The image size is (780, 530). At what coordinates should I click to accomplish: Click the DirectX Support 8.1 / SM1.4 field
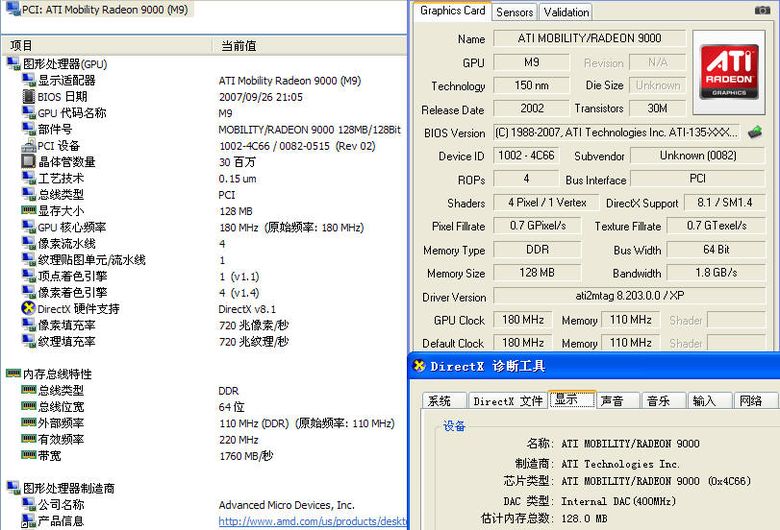(x=724, y=203)
